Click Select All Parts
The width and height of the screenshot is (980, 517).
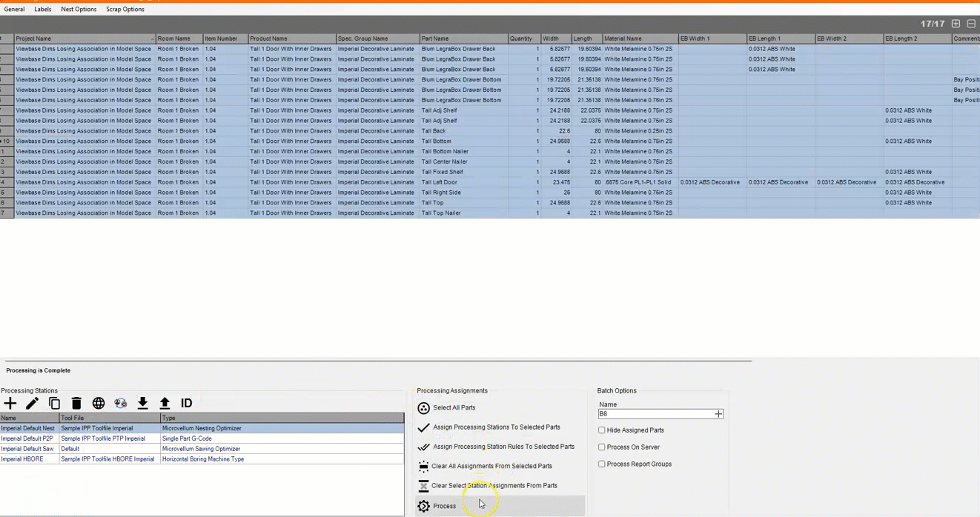pos(454,408)
